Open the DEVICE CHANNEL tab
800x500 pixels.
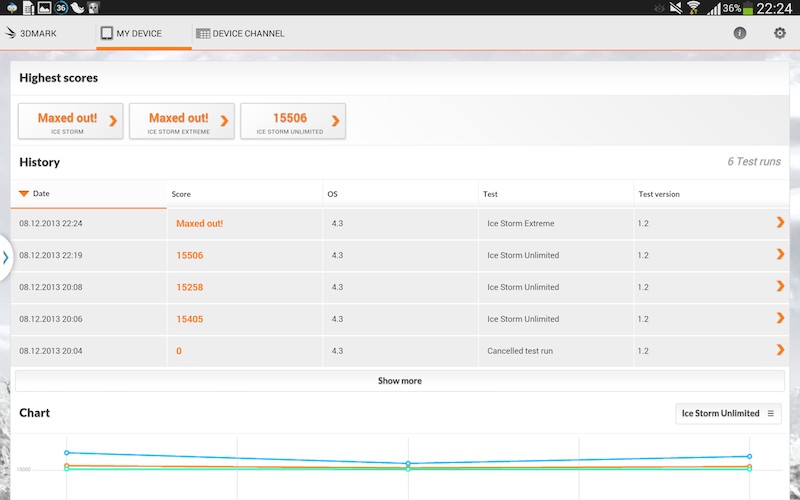[x=240, y=34]
